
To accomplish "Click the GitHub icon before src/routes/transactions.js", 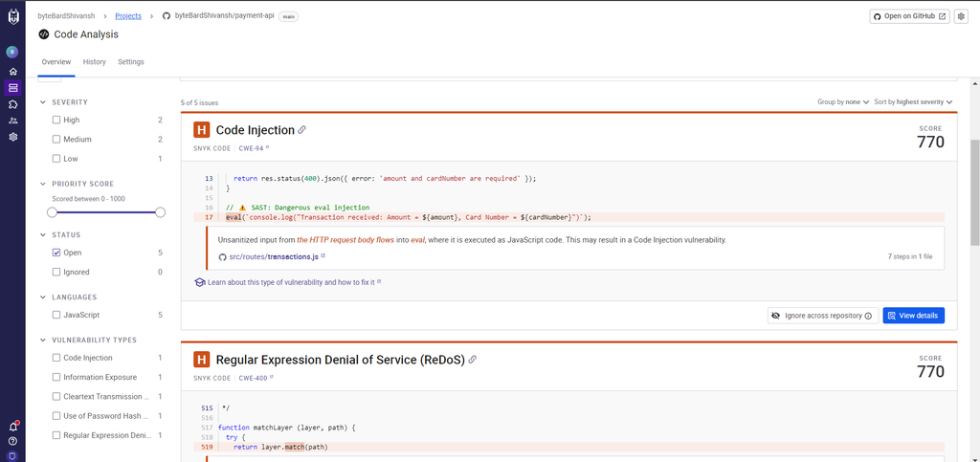I will coord(222,256).
